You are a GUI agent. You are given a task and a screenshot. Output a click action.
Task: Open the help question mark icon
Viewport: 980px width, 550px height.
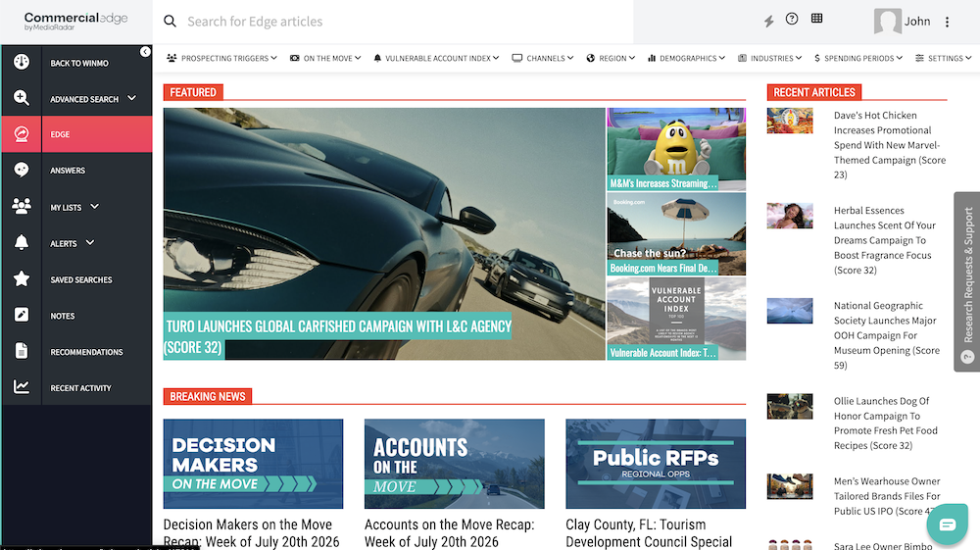792,19
